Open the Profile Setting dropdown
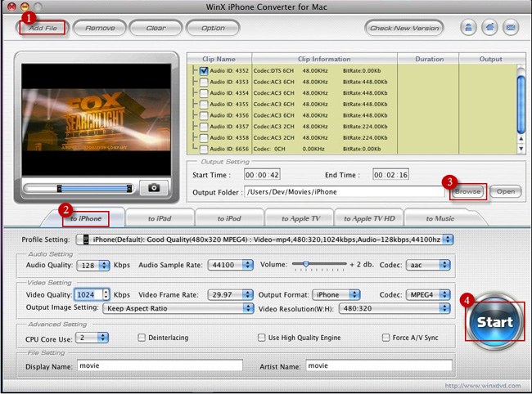The height and width of the screenshot is (394, 532). point(264,240)
